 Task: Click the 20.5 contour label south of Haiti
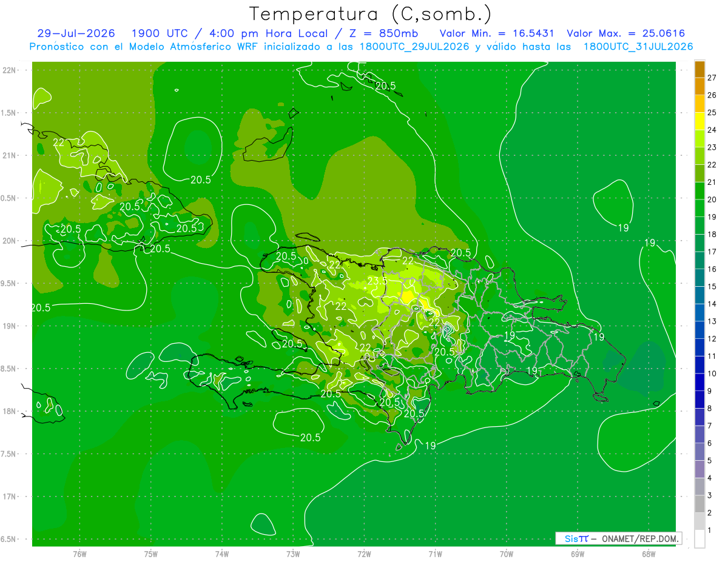(x=310, y=437)
